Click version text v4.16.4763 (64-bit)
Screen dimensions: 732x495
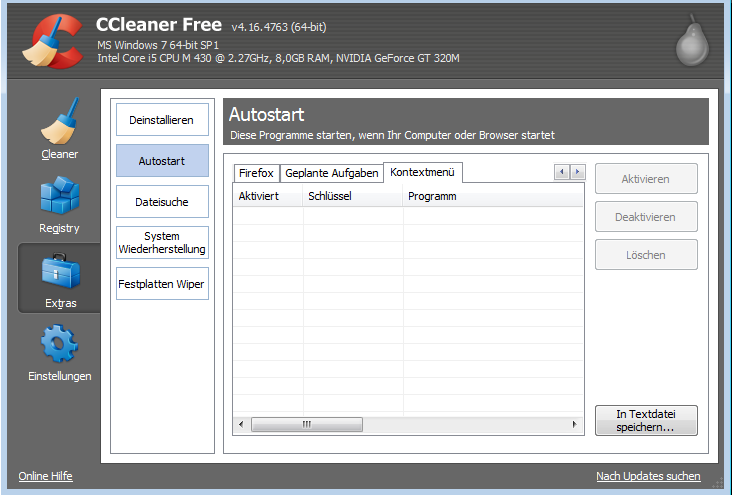coord(279,27)
